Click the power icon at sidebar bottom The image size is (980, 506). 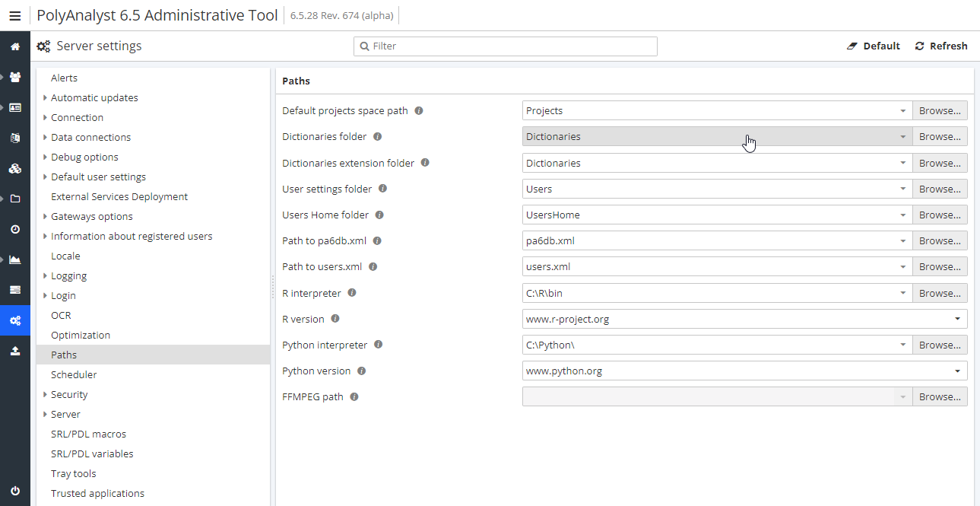pos(15,491)
